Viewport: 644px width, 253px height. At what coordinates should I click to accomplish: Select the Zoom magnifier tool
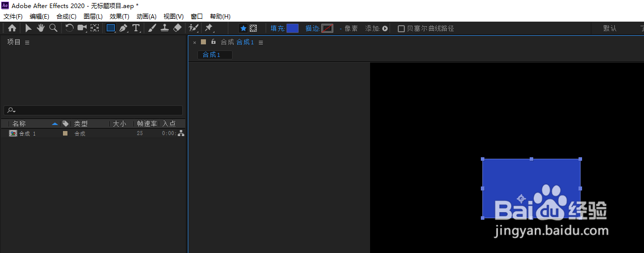click(53, 28)
